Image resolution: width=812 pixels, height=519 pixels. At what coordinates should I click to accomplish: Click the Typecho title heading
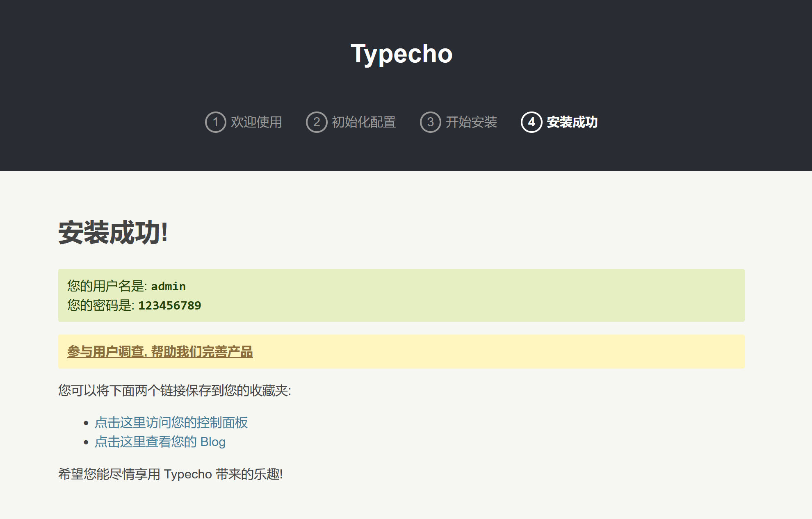tap(401, 54)
